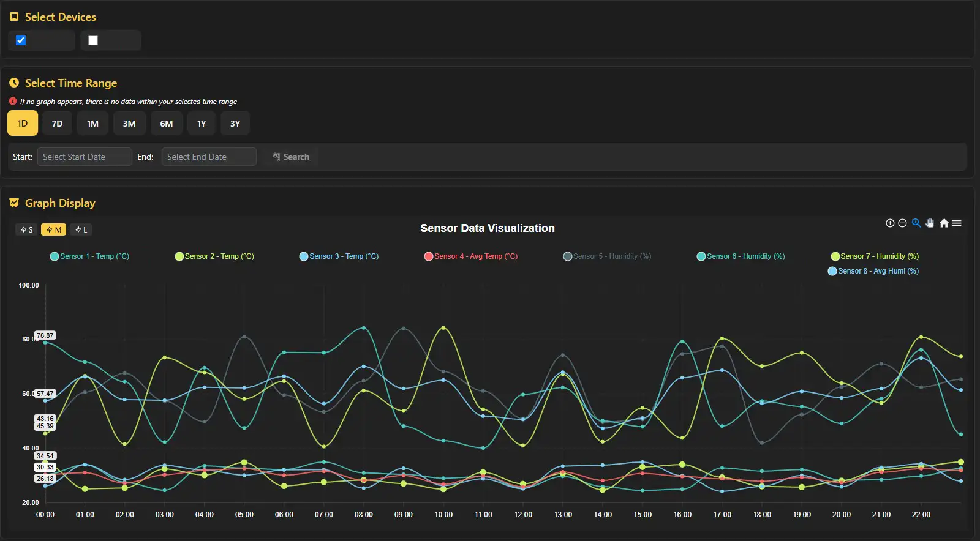980x541 pixels.
Task: Switch chart size to S
Action: pyautogui.click(x=26, y=229)
